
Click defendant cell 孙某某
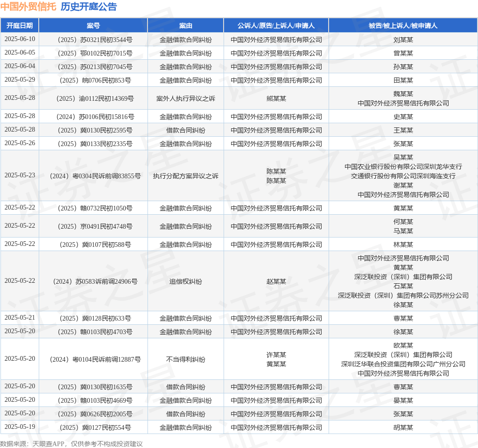tap(403, 67)
